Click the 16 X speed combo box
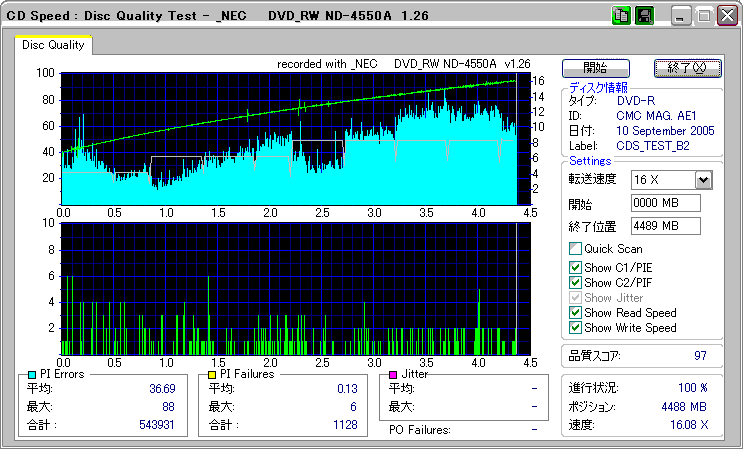Image resolution: width=743 pixels, height=449 pixels. (662, 180)
